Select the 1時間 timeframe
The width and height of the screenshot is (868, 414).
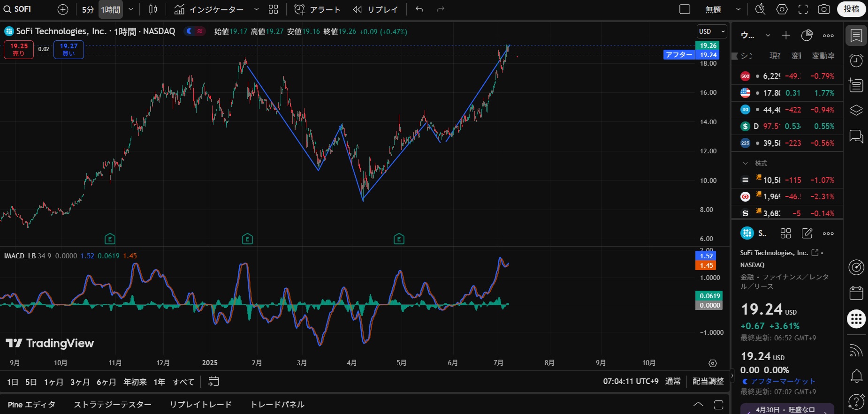pyautogui.click(x=111, y=9)
